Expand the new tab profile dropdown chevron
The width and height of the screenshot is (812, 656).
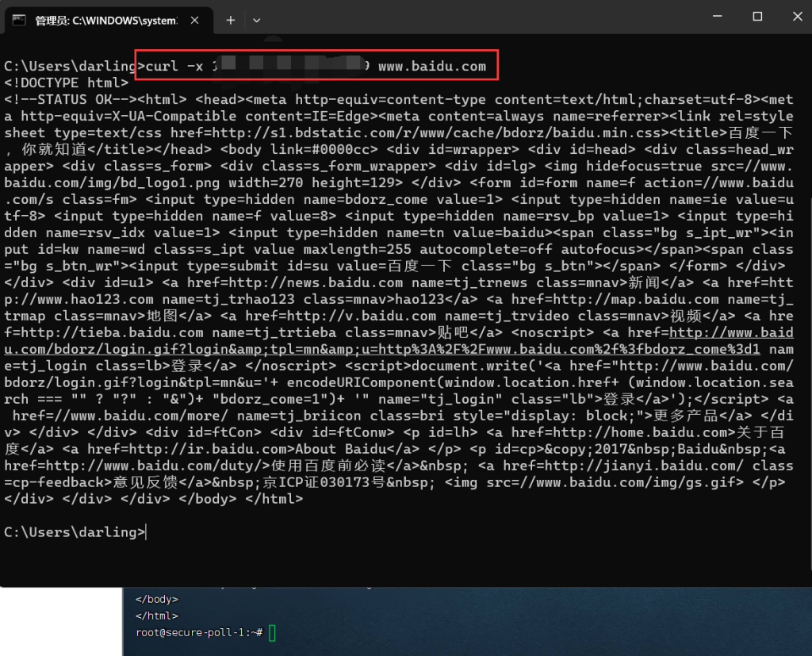click(x=256, y=20)
